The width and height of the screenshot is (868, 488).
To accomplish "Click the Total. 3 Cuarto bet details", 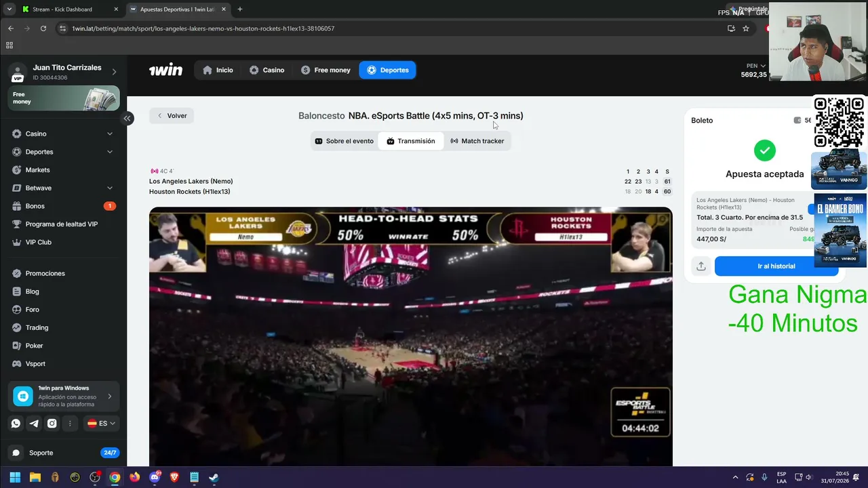I will pos(749,218).
